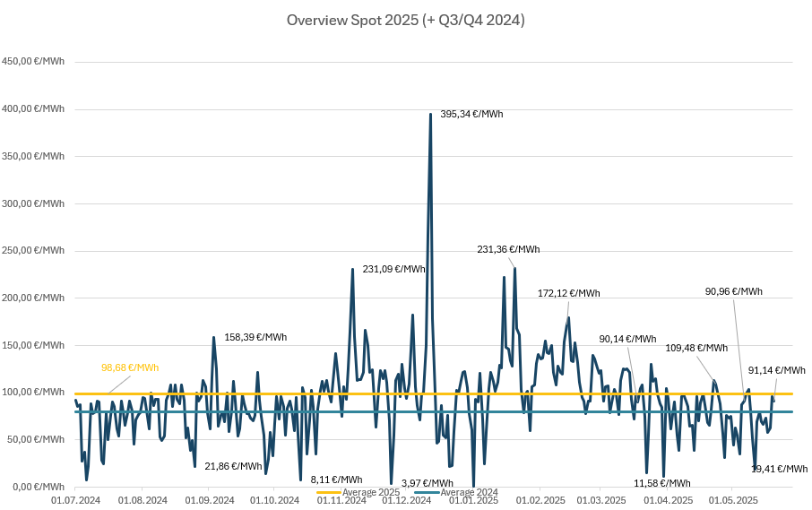Click the chart title 'Overview Spot 2025'
This screenshot has height=510, width=812.
405,20
